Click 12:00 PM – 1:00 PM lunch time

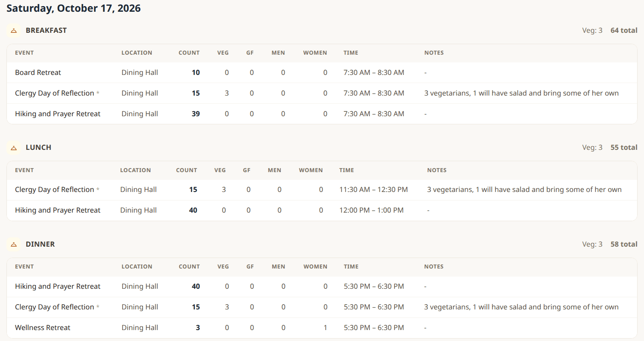point(371,210)
